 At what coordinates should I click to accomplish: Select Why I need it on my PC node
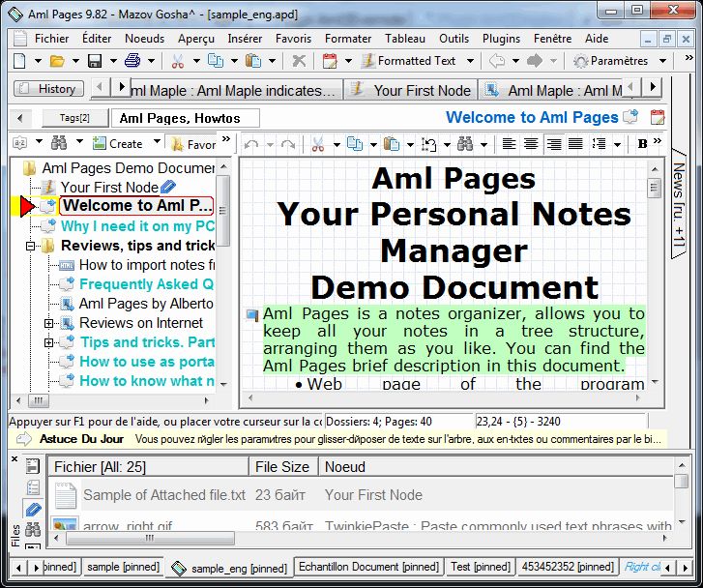pyautogui.click(x=137, y=226)
